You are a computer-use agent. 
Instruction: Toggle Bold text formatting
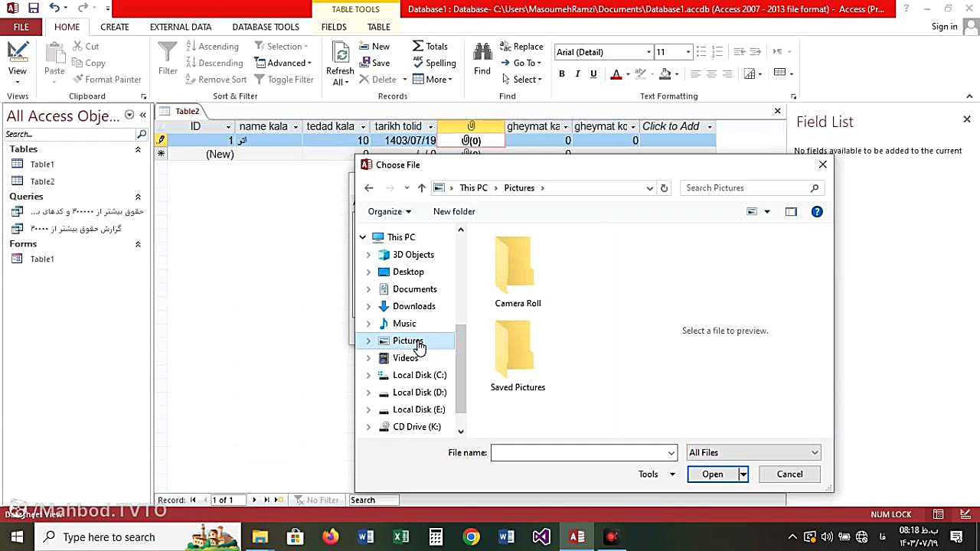click(x=561, y=73)
